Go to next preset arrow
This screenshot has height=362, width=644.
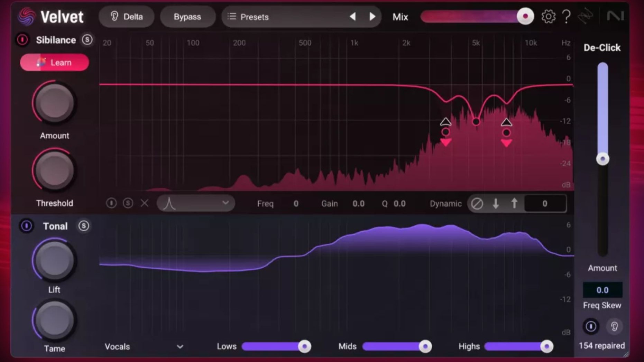click(372, 17)
